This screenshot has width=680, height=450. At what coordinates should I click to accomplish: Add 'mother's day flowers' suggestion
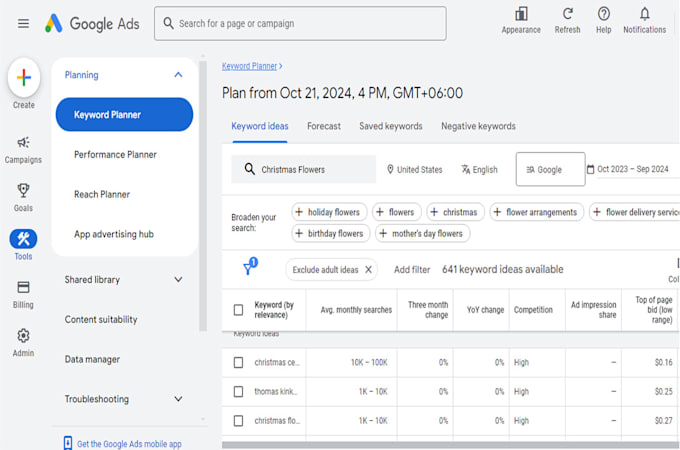click(422, 233)
